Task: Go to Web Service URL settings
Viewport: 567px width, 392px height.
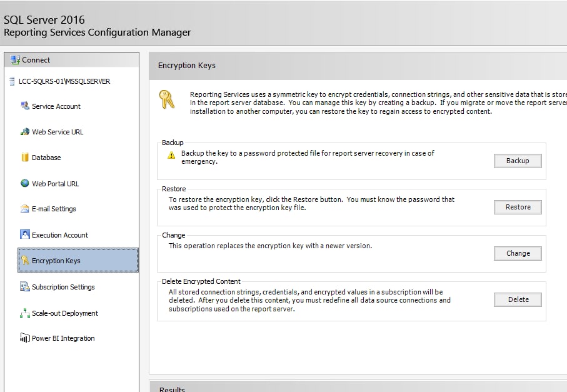Action: (x=58, y=132)
